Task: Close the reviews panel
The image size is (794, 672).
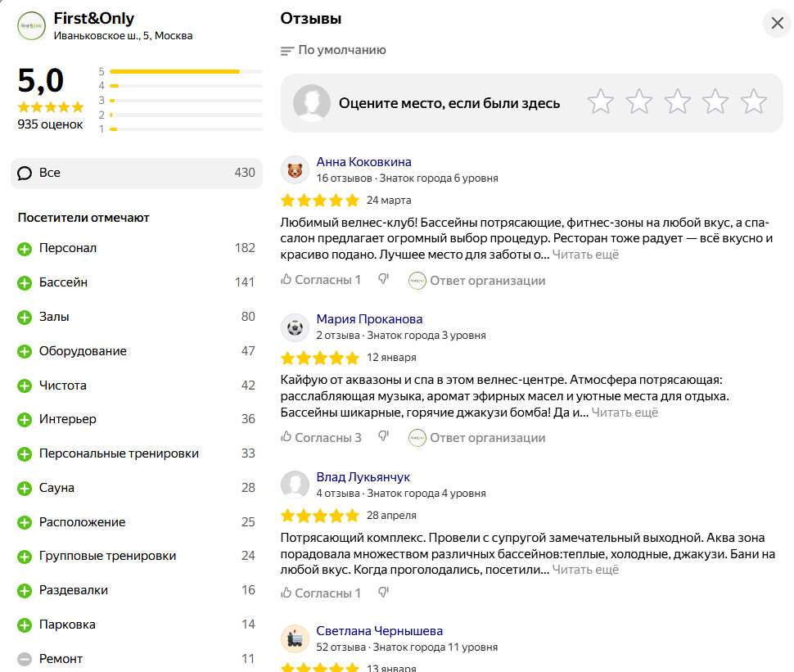Action: [x=777, y=23]
